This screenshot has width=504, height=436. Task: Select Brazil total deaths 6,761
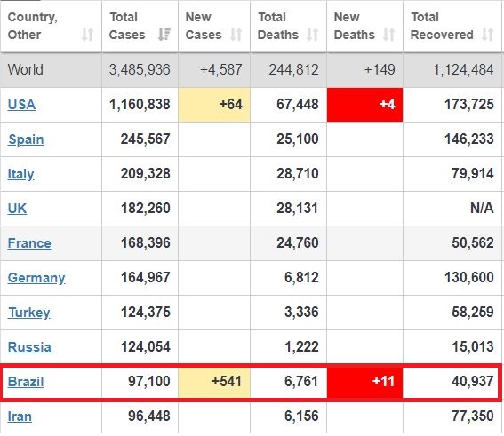point(301,382)
